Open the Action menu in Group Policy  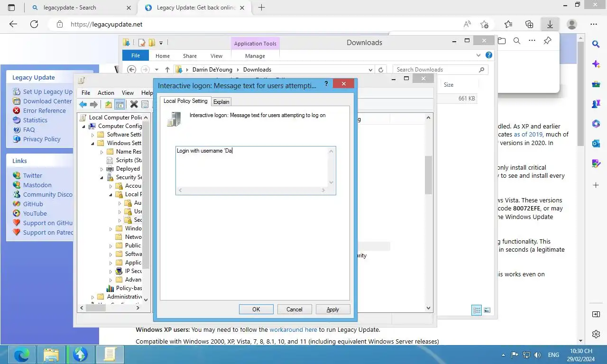click(106, 92)
